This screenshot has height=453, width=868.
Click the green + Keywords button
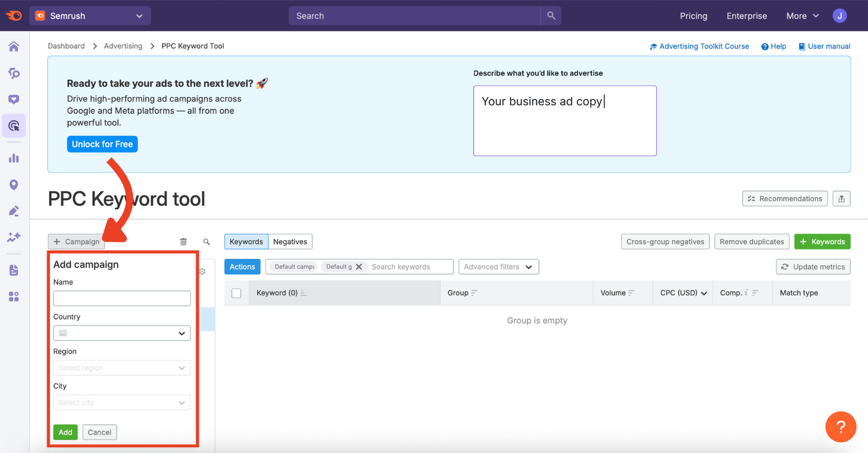tap(822, 241)
